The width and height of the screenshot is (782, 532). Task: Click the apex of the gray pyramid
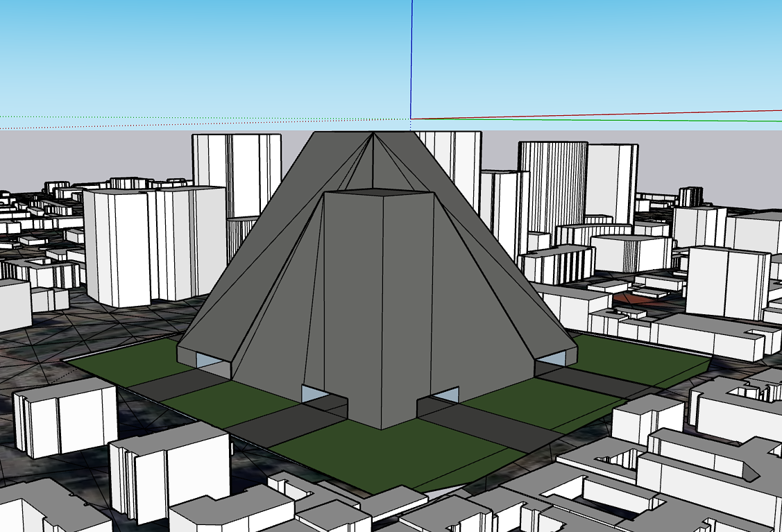coord(374,133)
